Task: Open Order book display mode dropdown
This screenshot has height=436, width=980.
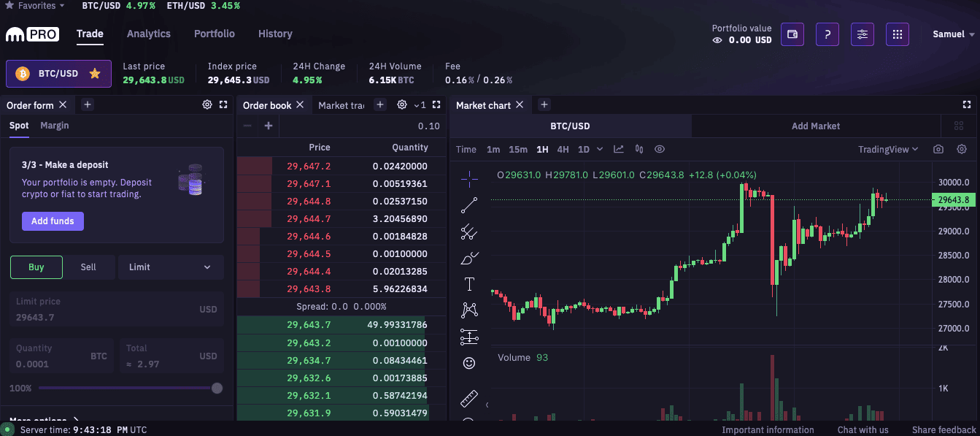Action: tap(419, 105)
